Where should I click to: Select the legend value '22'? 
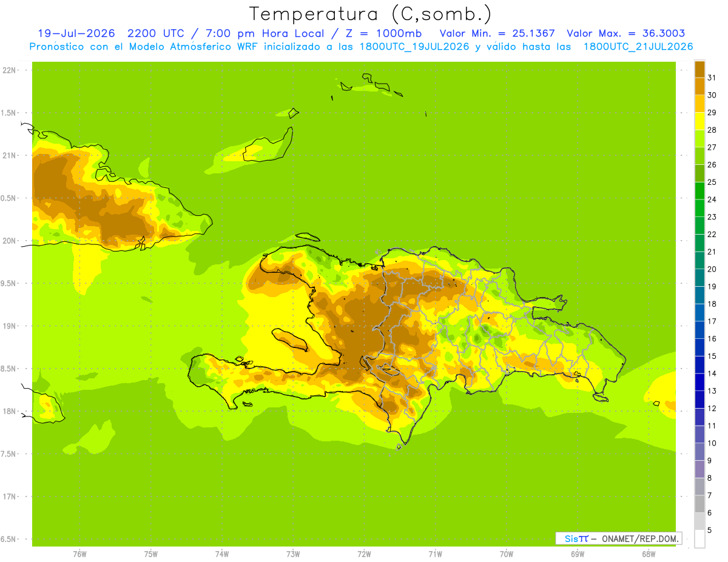click(712, 234)
